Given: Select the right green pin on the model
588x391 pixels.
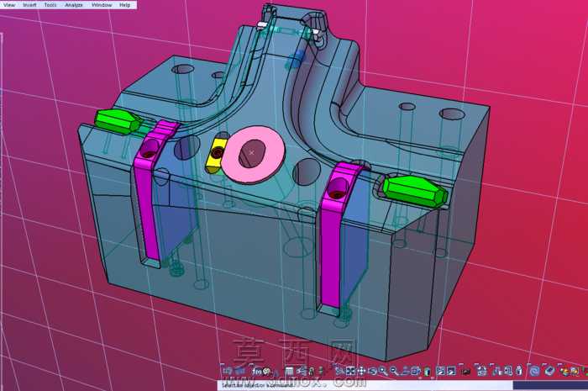Looking at the screenshot, I should coord(414,192).
